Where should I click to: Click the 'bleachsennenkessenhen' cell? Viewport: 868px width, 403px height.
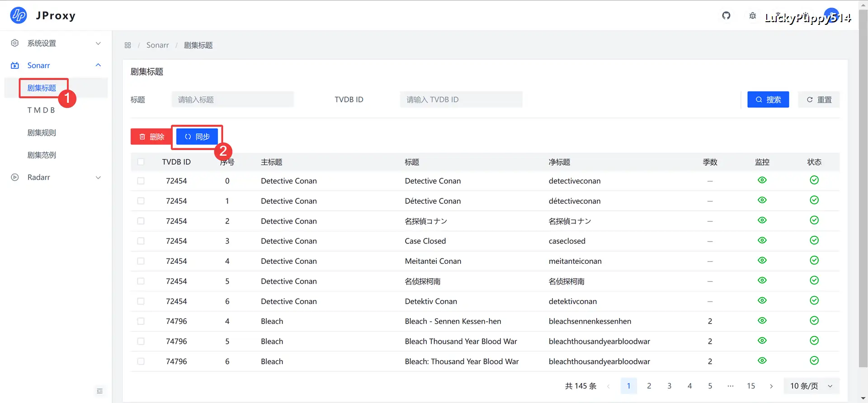point(590,321)
